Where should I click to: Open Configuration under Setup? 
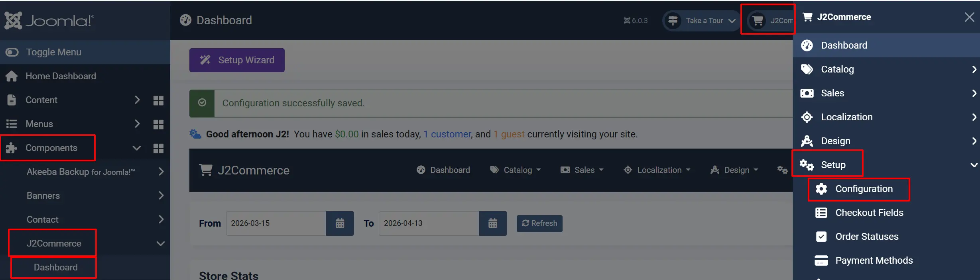pyautogui.click(x=864, y=189)
